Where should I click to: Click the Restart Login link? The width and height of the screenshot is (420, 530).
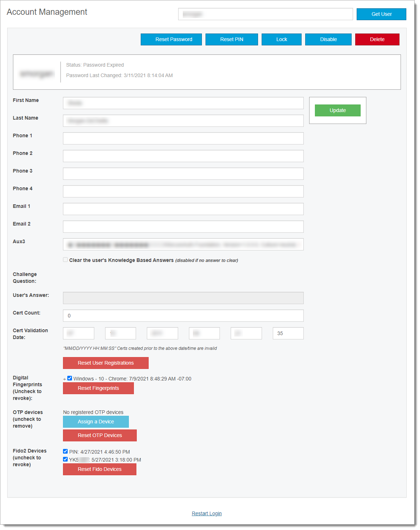pos(207,513)
